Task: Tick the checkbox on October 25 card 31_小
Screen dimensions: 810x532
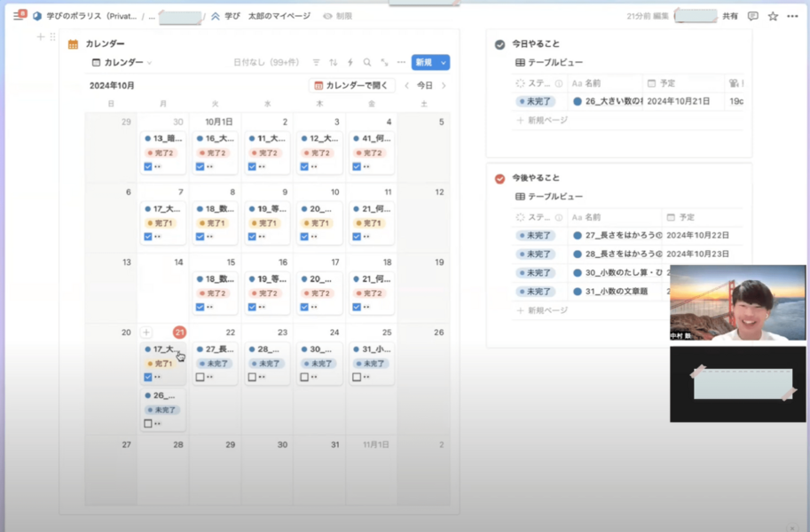Action: coord(357,377)
